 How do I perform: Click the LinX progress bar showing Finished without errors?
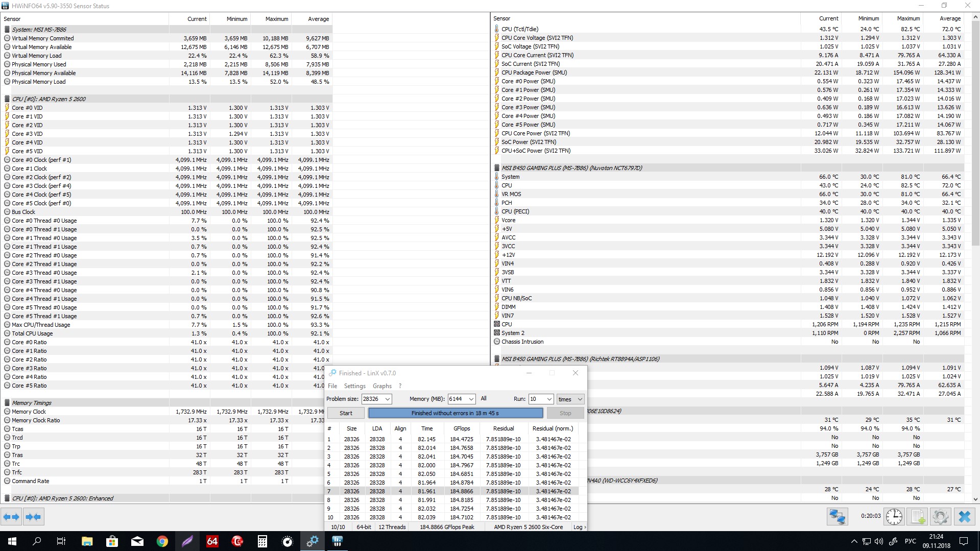(x=456, y=413)
